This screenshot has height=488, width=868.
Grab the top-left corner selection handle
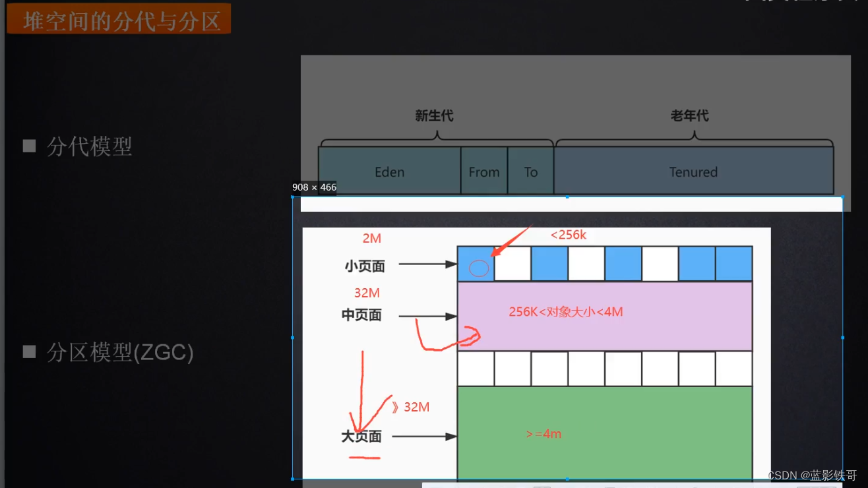click(293, 197)
